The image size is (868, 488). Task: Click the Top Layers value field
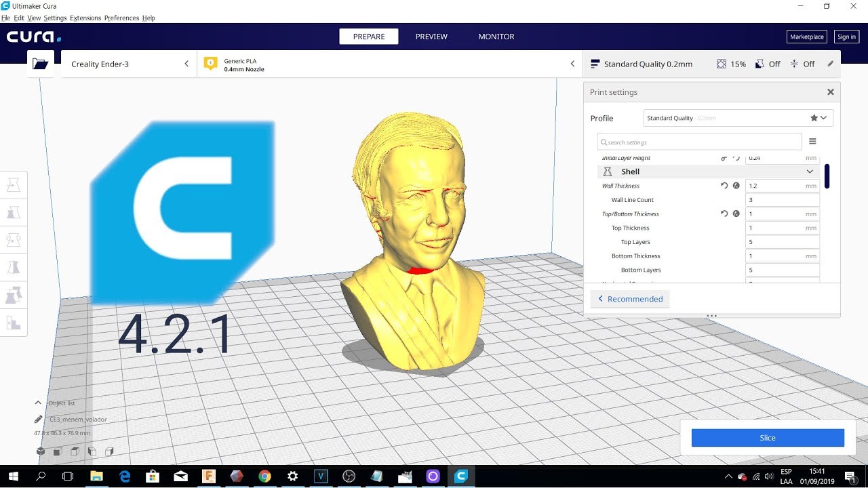click(x=782, y=242)
